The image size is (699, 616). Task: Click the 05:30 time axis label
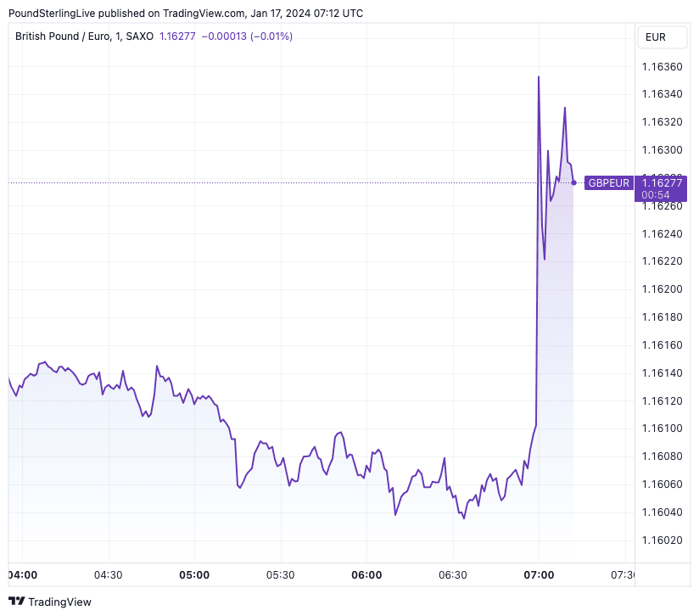click(x=280, y=574)
